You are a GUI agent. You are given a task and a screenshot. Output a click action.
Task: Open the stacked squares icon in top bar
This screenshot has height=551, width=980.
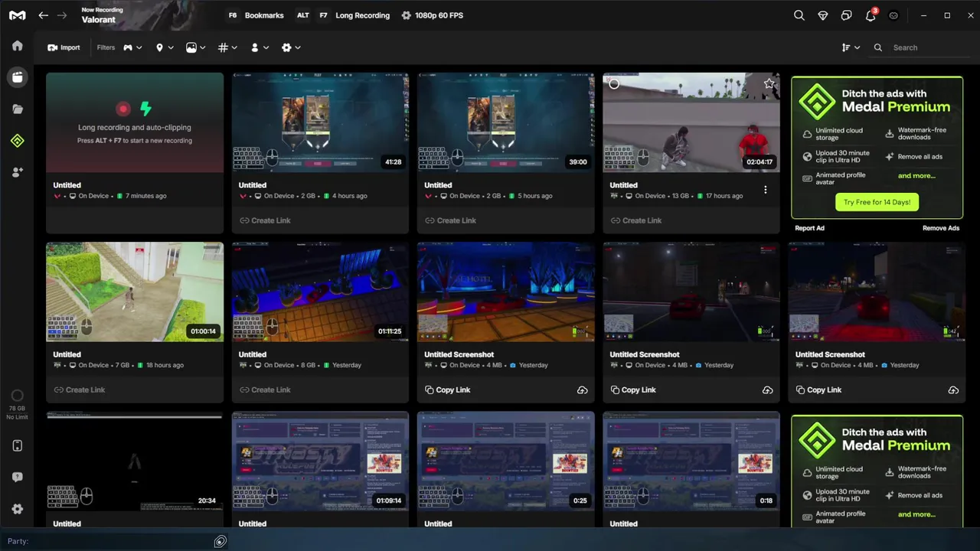tap(846, 15)
